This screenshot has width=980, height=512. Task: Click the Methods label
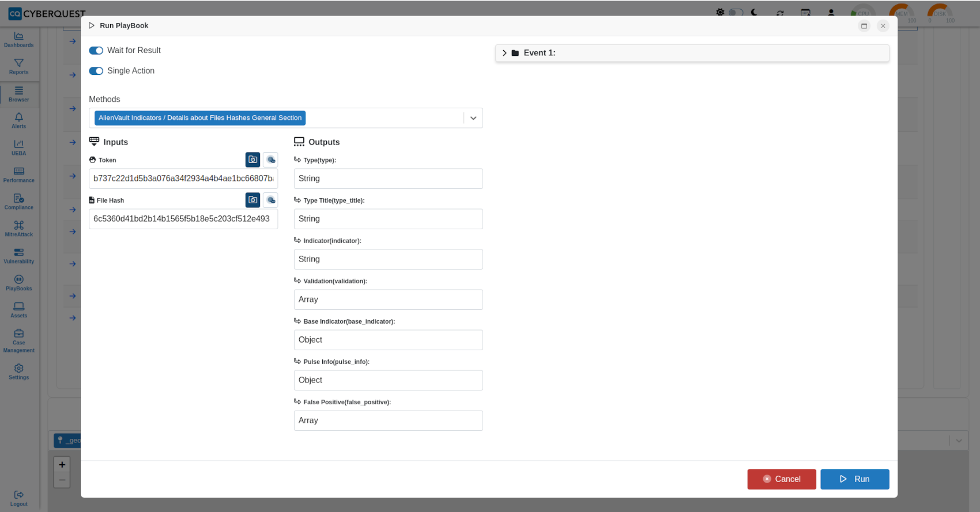104,100
